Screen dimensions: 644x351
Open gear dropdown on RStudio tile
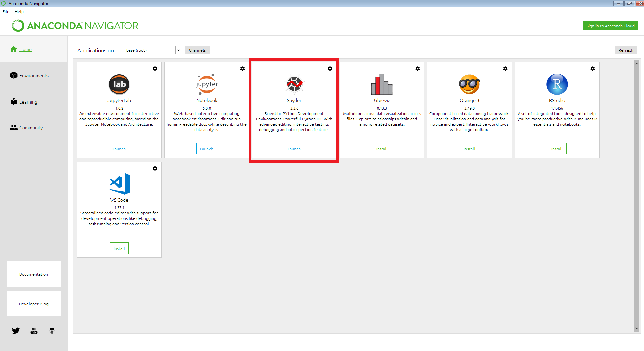click(593, 69)
